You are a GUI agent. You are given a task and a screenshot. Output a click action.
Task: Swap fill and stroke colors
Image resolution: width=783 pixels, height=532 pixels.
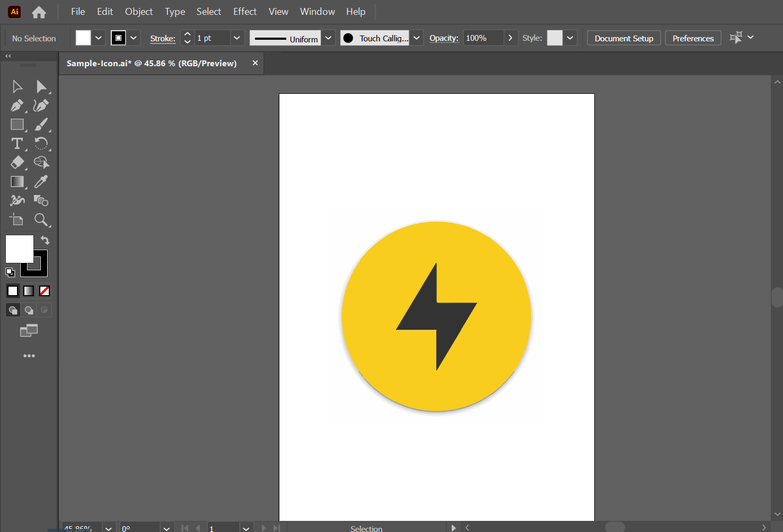(x=45, y=240)
